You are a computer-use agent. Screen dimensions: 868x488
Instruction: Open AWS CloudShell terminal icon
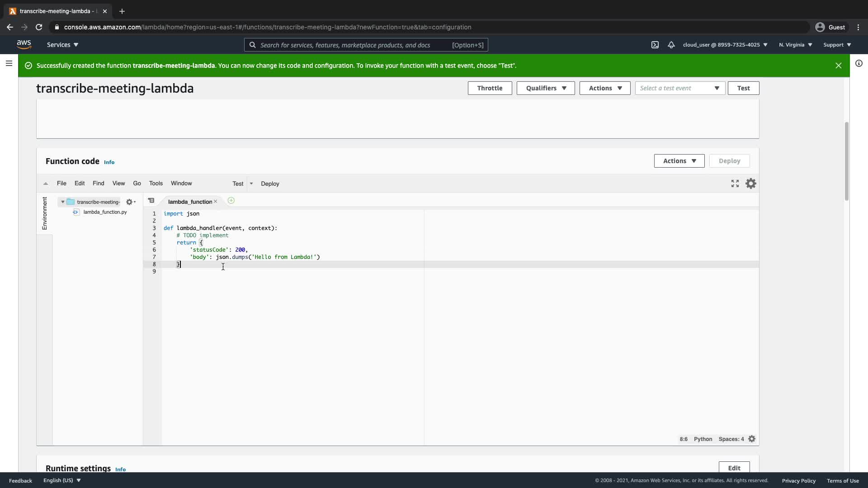coord(655,45)
